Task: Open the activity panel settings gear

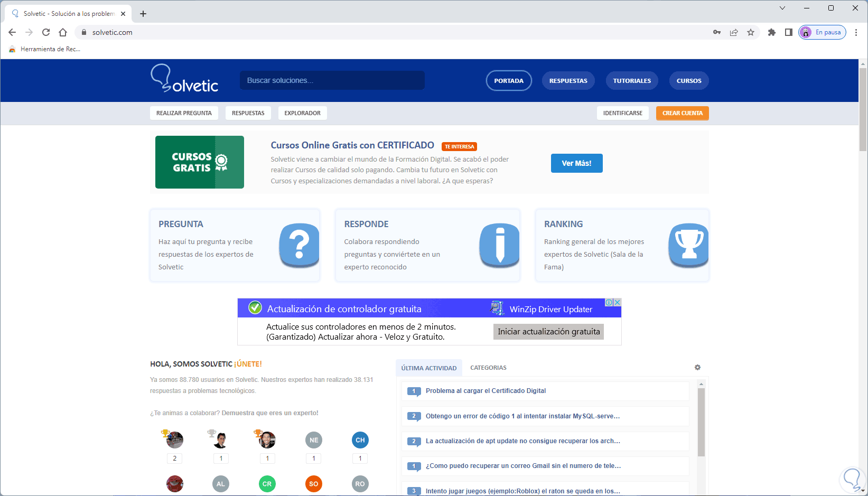Action: pyautogui.click(x=697, y=367)
